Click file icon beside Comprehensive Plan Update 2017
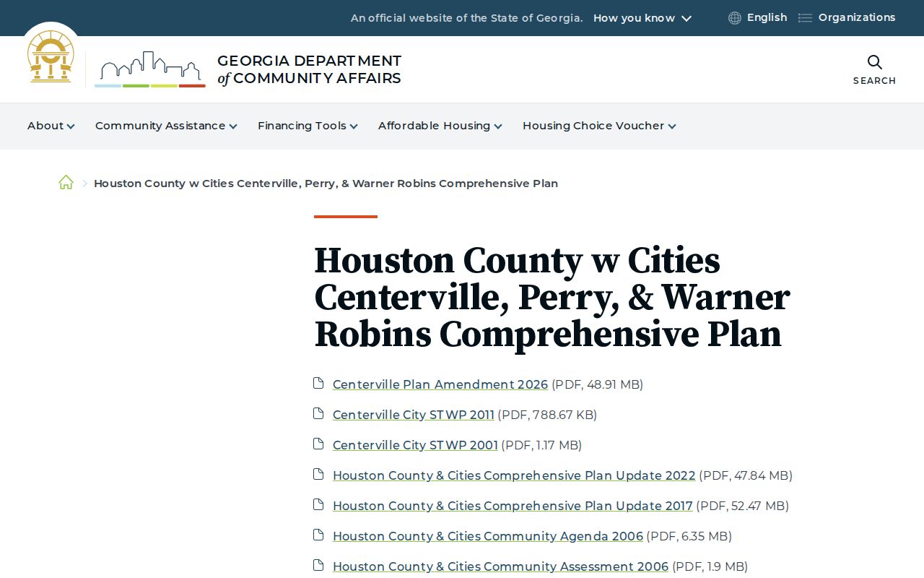 [318, 504]
